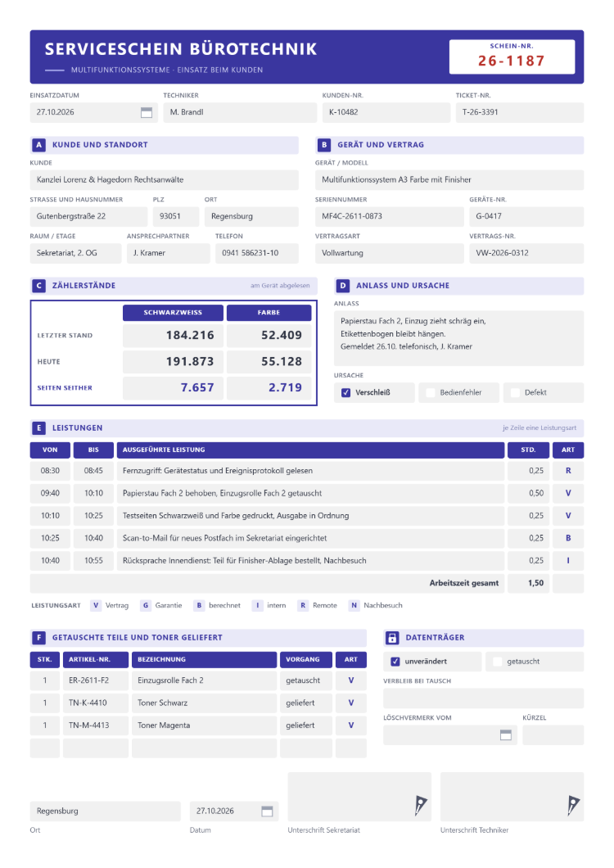Click Vorgang cell for Toner Schwarz
Viewport: 614px width, 868px height.
(306, 703)
